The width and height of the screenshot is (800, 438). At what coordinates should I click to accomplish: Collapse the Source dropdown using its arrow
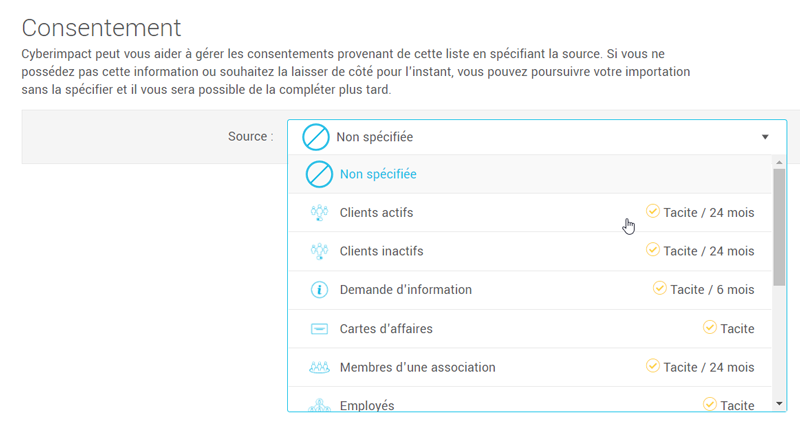pos(765,137)
